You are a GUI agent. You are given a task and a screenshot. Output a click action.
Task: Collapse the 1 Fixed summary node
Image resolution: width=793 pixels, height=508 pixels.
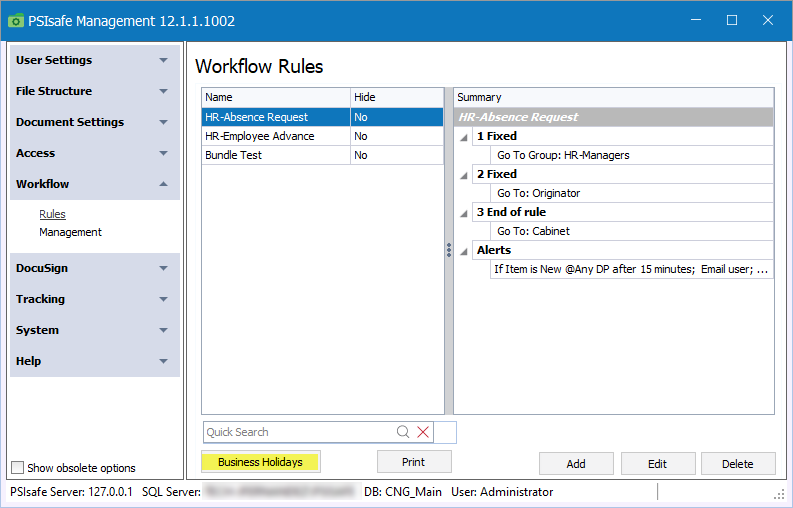(464, 137)
